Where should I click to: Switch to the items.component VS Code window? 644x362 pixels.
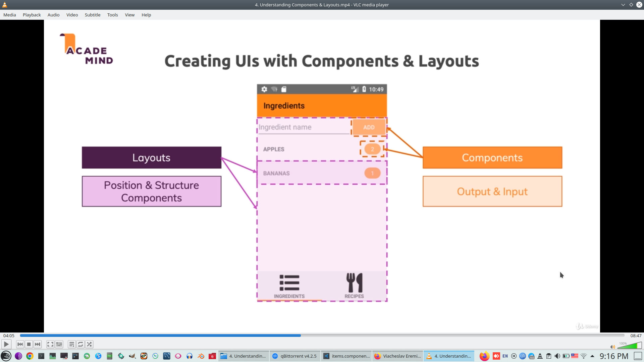(346, 356)
